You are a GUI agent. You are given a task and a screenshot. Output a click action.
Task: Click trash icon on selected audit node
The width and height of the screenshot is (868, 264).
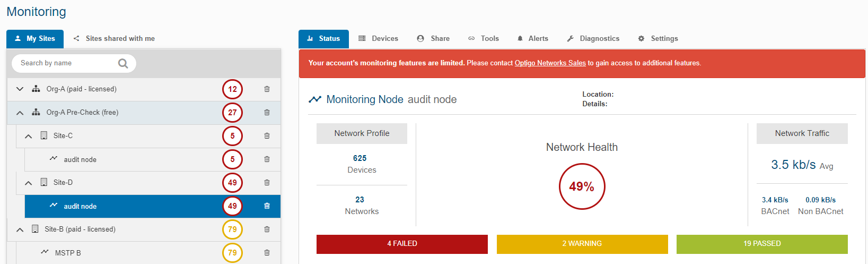267,206
